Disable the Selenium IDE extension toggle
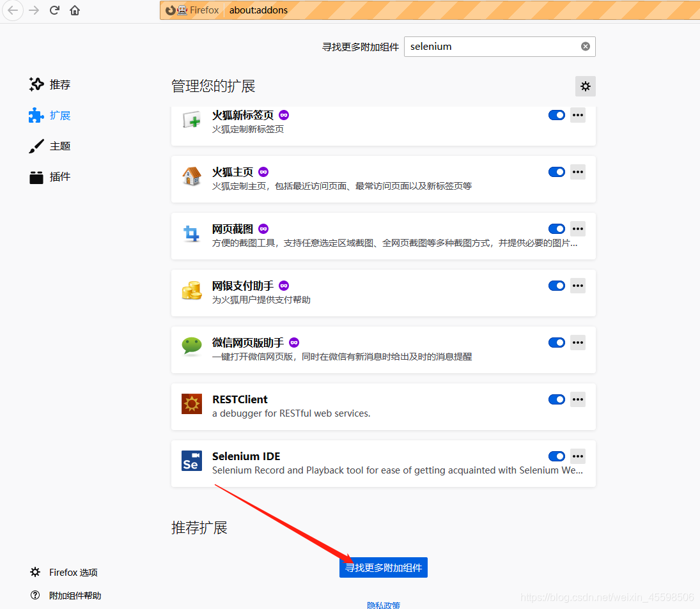 tap(557, 456)
